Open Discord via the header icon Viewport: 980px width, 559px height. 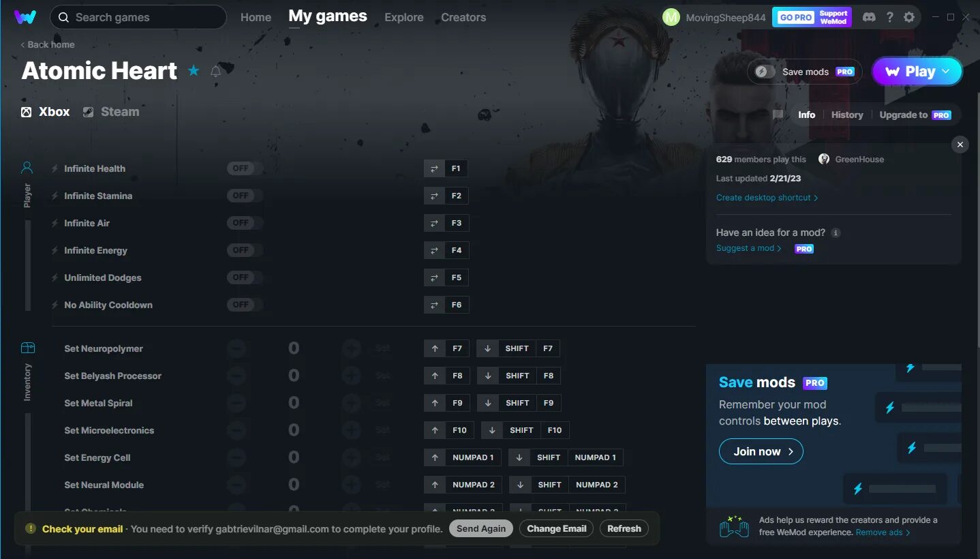(869, 17)
